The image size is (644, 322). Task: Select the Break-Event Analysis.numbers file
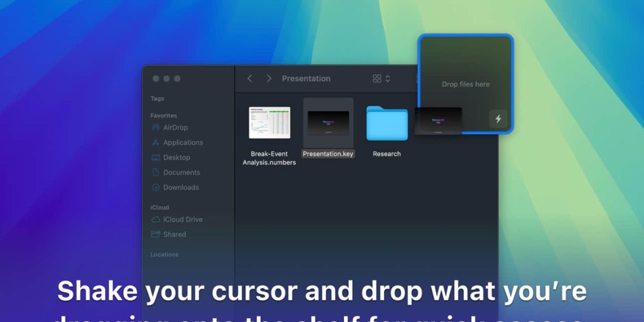coord(269,136)
